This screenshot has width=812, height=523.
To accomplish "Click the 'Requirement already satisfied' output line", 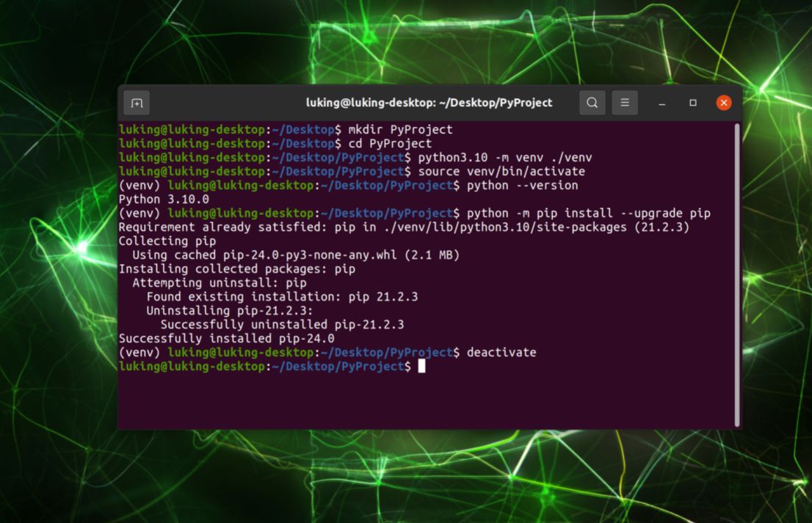I will click(x=404, y=227).
